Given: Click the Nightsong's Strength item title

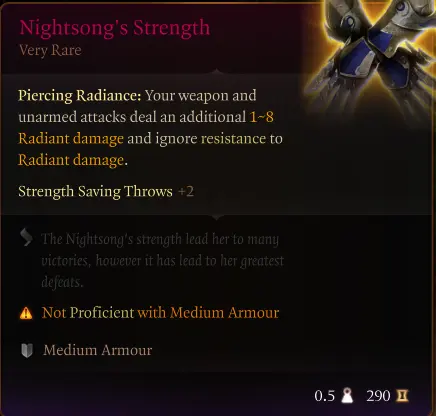Looking at the screenshot, I should coord(115,28).
